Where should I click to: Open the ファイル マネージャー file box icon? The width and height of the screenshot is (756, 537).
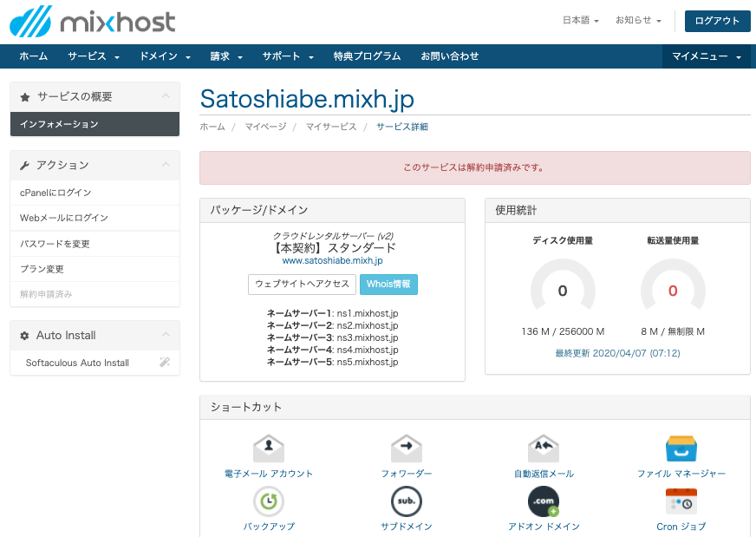681,449
